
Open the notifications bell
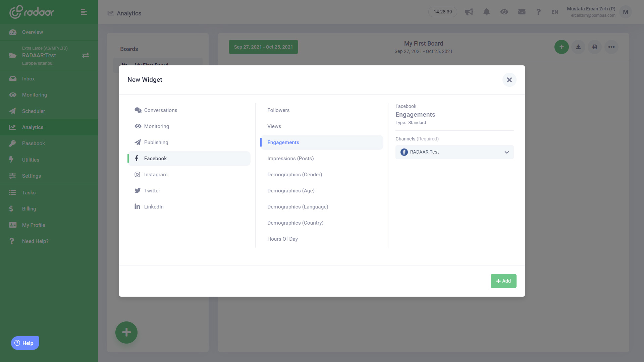[486, 12]
